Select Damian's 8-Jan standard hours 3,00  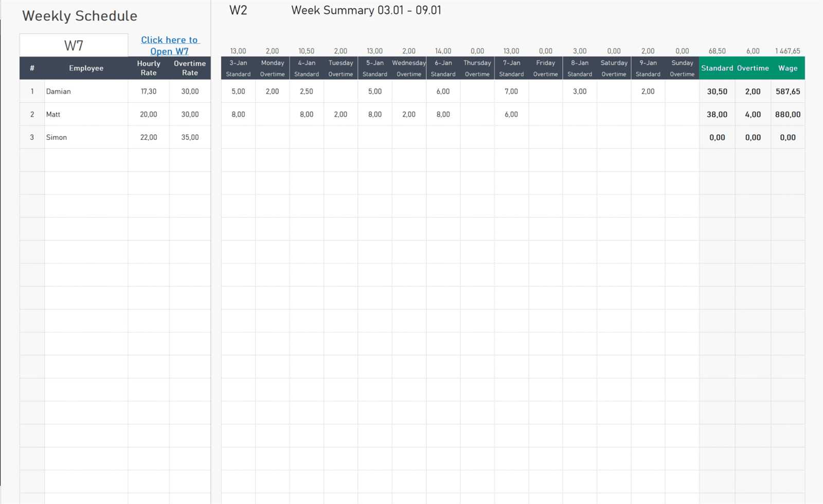point(580,91)
